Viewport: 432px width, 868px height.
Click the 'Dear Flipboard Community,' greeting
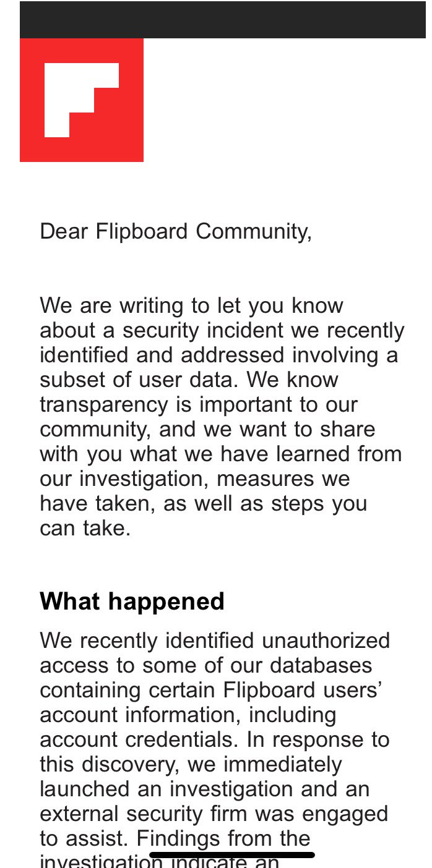176,231
